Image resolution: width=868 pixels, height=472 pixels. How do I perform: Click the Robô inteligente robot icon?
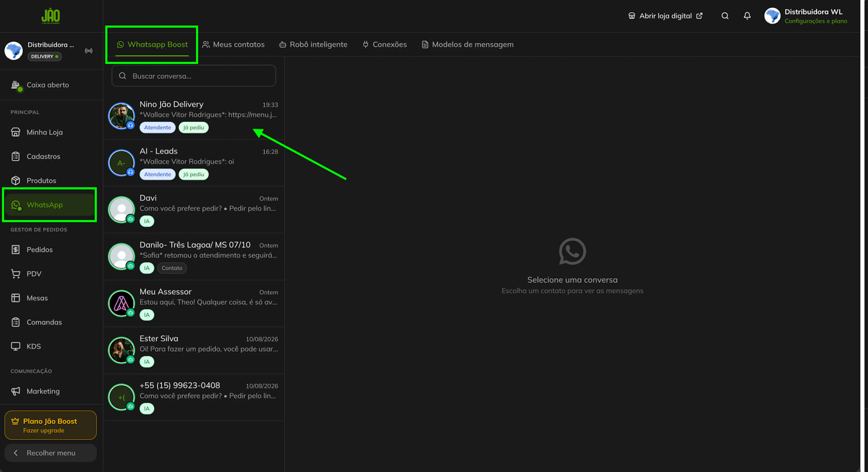pos(283,45)
